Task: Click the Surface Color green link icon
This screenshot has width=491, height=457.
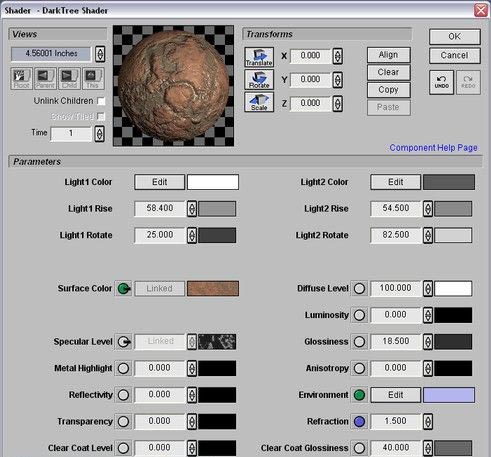Action: 123,289
